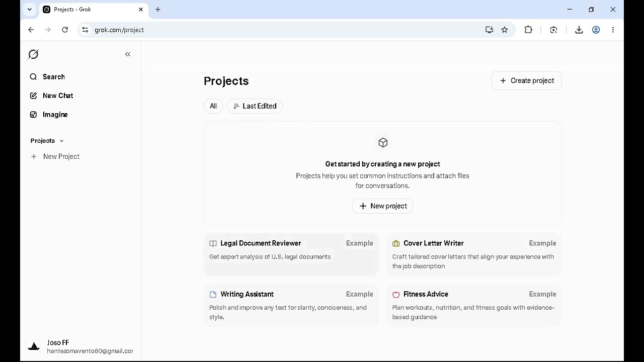The height and width of the screenshot is (362, 644).
Task: Open the tab search dropdown arrow
Action: [30, 10]
